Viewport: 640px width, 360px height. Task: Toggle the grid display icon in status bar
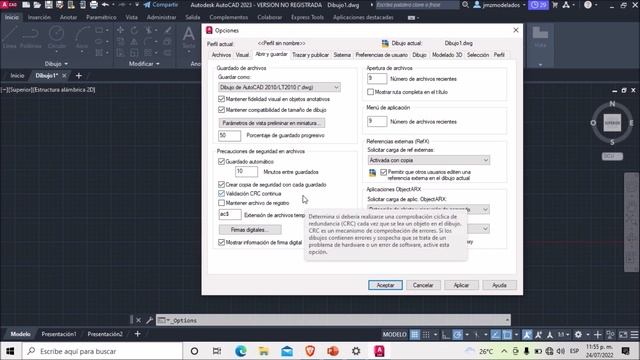[x=415, y=335]
